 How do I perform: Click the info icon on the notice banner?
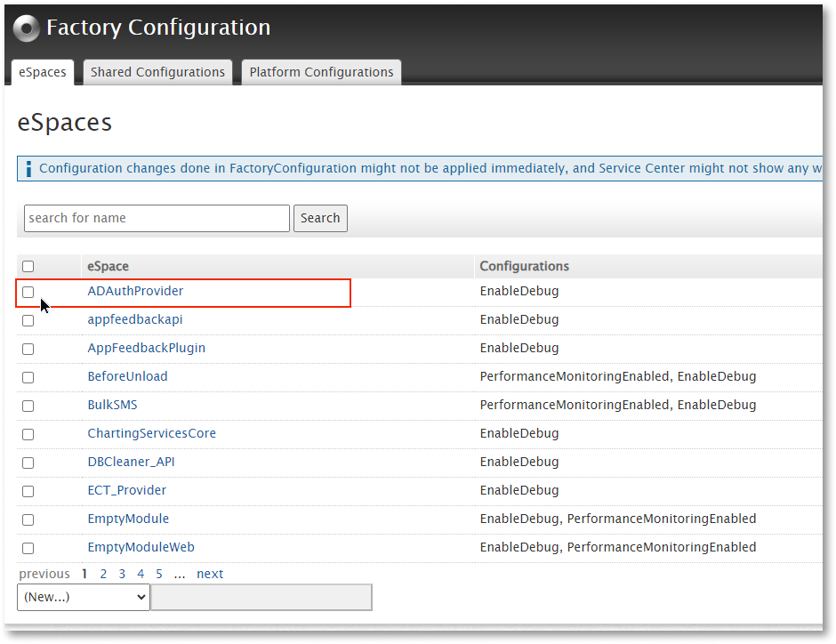pyautogui.click(x=28, y=168)
